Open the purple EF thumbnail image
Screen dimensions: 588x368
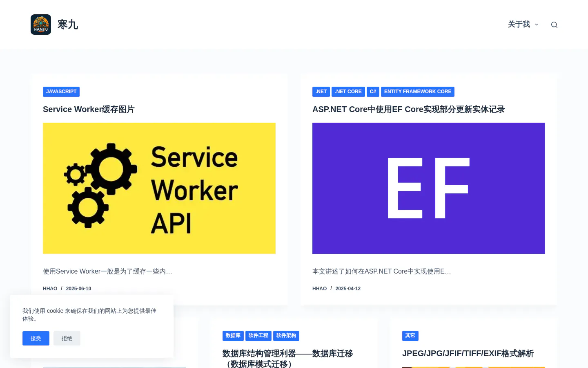coord(429,188)
